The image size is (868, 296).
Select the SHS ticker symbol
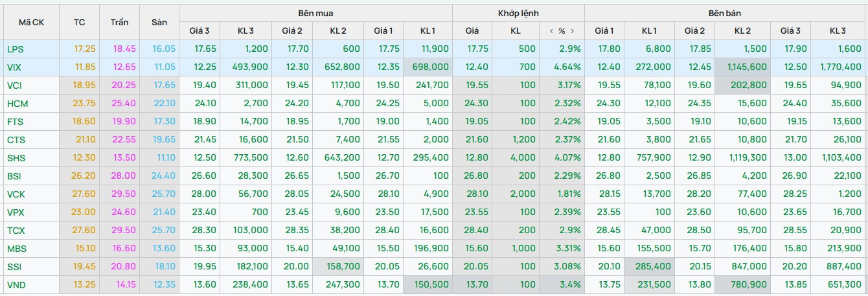[16, 158]
